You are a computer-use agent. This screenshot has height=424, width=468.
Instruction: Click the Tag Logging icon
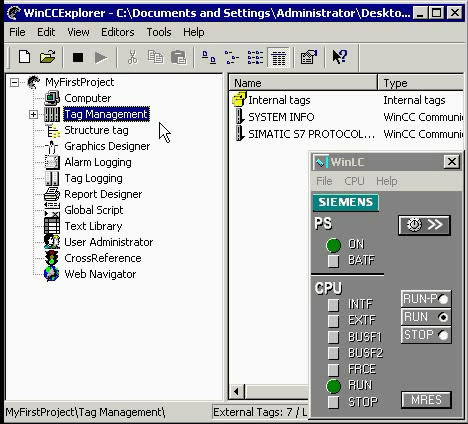click(52, 178)
